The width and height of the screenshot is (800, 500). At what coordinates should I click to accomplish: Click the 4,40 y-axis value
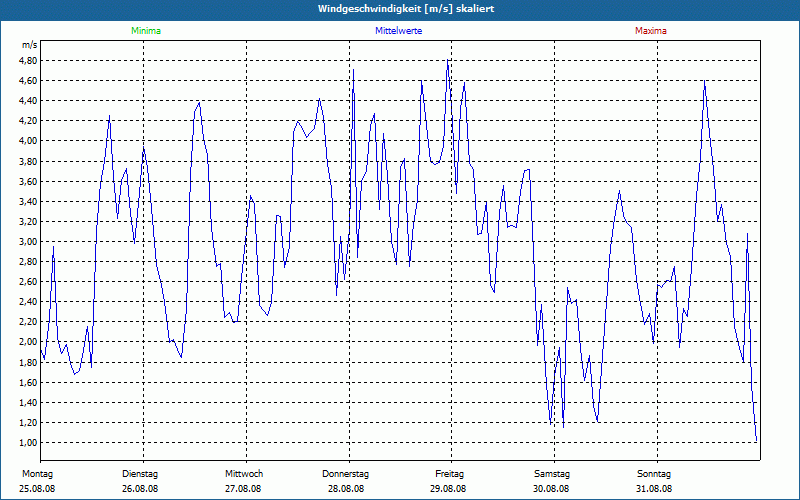coord(30,101)
